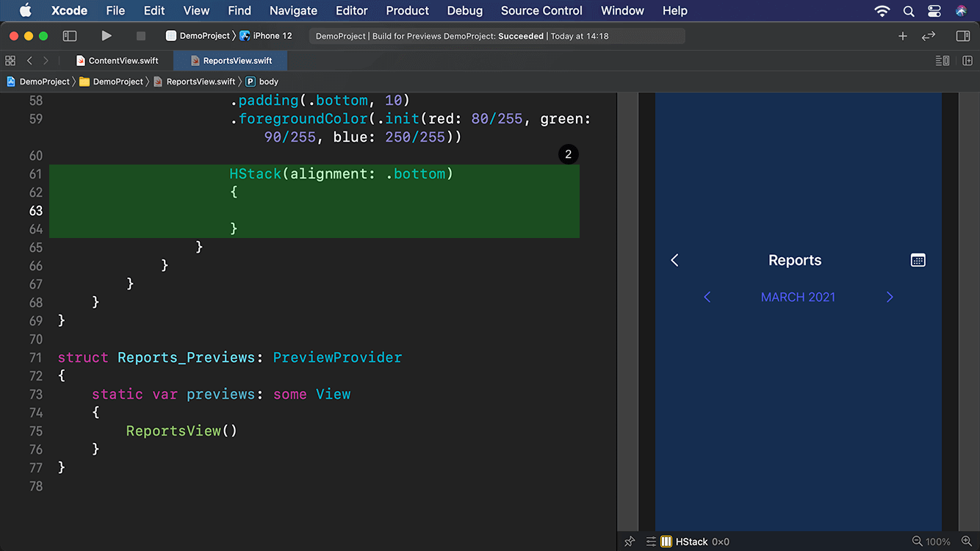This screenshot has height=551, width=980.
Task: Click line number 71 in the gutter
Action: pos(36,358)
